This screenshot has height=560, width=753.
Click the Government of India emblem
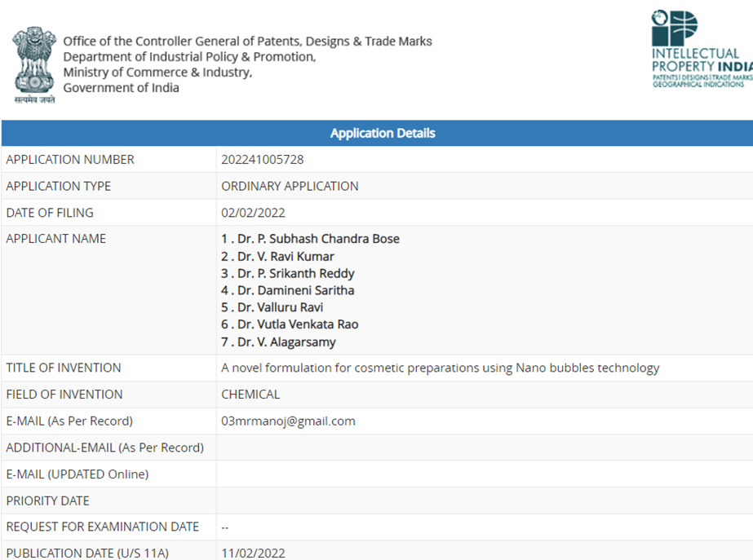click(34, 64)
